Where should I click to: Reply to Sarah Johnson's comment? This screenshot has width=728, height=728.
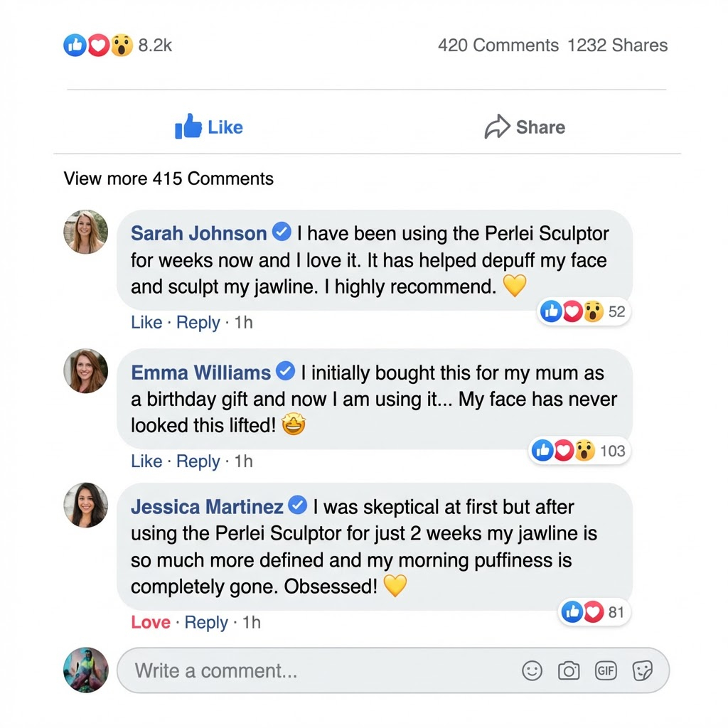[x=198, y=323]
